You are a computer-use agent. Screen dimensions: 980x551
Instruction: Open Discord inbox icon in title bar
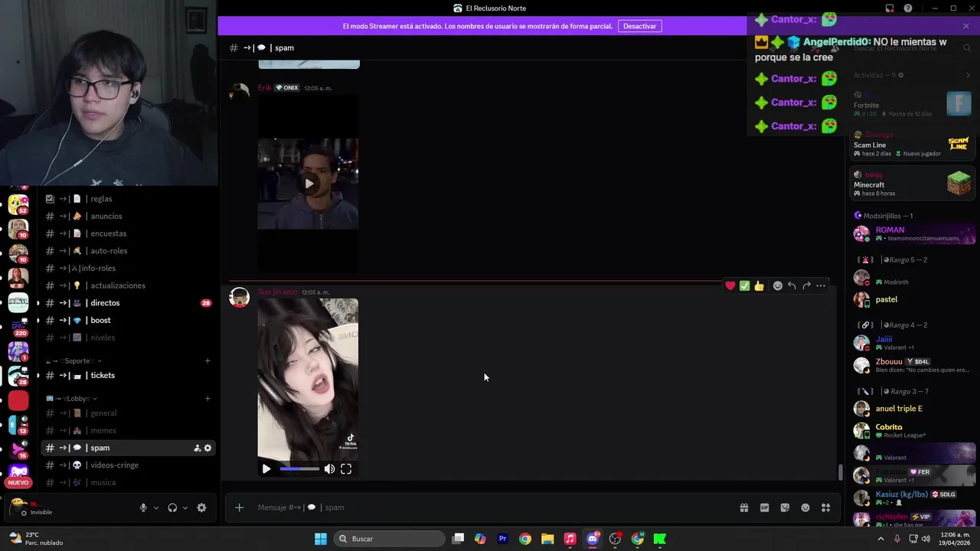click(890, 8)
